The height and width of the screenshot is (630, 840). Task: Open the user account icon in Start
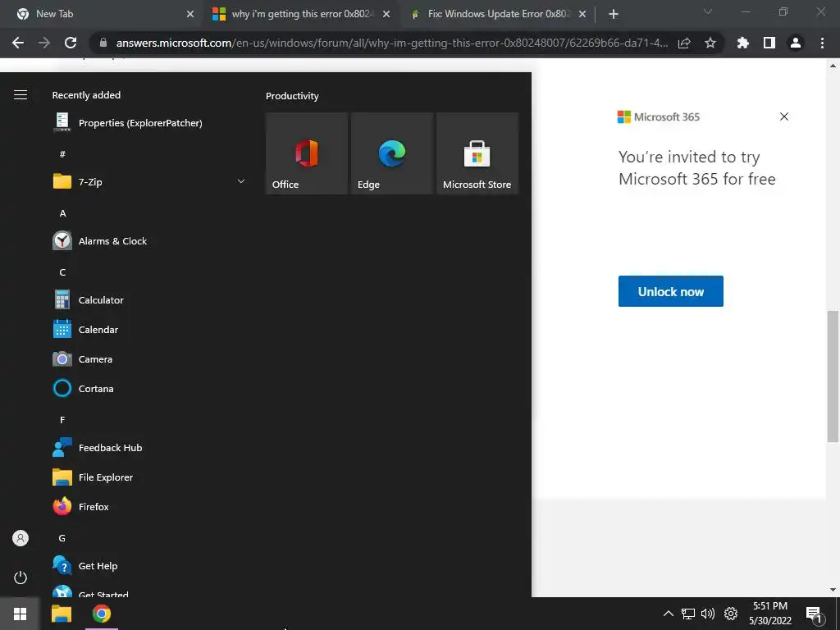pyautogui.click(x=21, y=538)
